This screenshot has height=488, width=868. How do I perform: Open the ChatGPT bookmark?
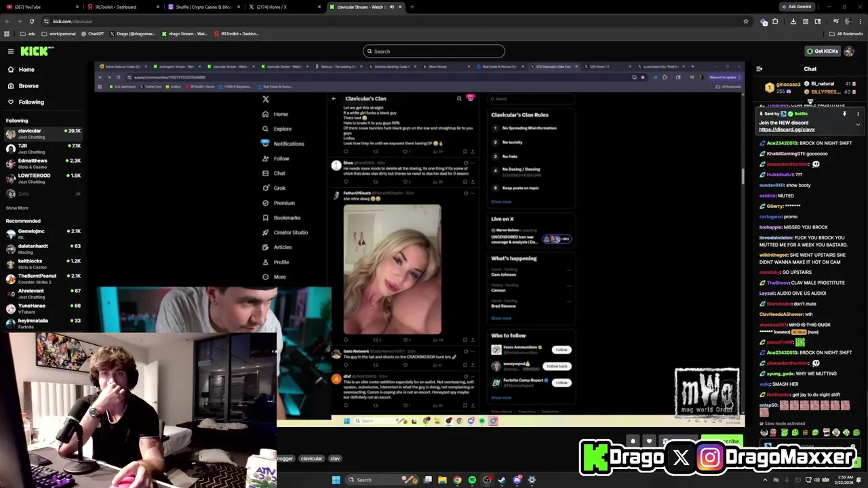93,33
